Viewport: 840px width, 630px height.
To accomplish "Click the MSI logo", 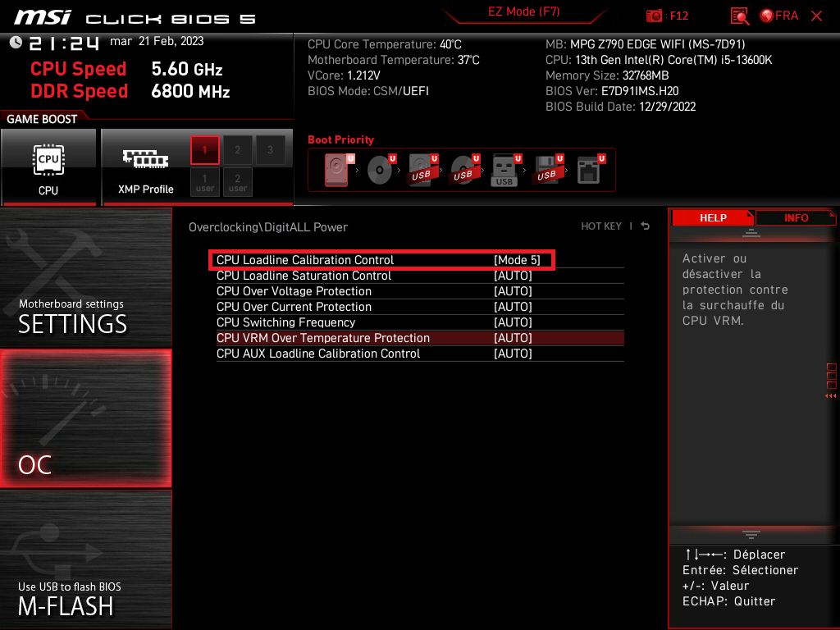I will pos(43,17).
